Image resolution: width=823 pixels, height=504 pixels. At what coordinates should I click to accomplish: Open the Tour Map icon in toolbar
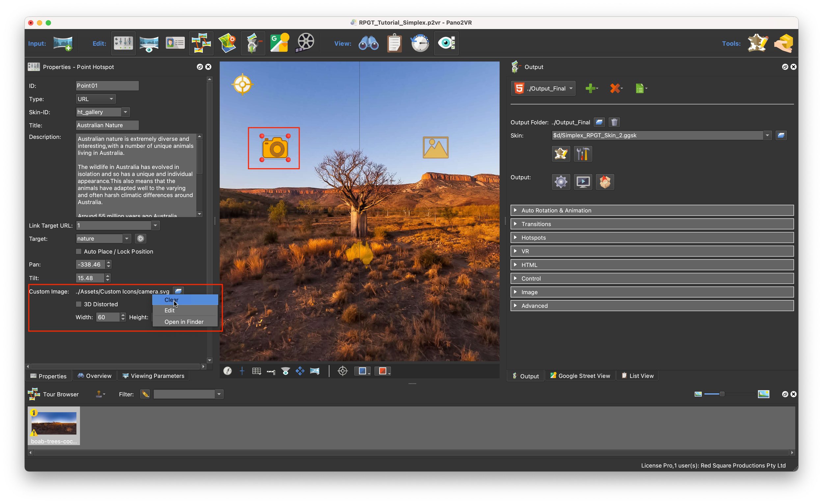227,43
